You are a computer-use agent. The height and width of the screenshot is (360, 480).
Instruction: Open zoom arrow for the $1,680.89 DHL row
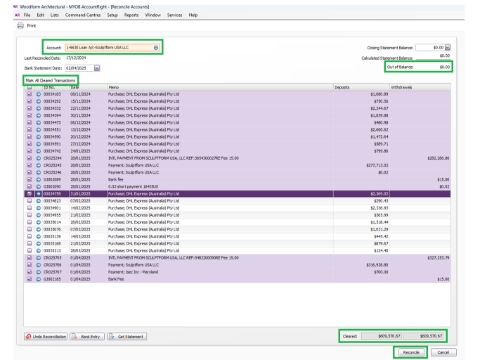click(x=38, y=94)
